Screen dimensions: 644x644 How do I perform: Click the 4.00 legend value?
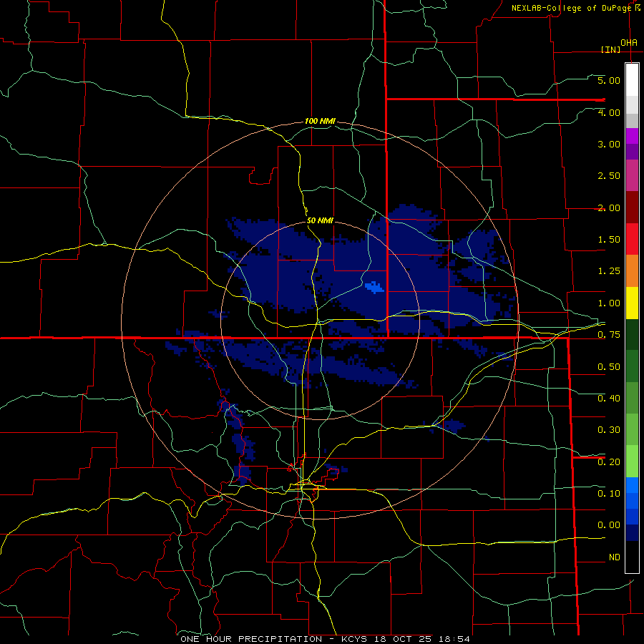point(609,112)
